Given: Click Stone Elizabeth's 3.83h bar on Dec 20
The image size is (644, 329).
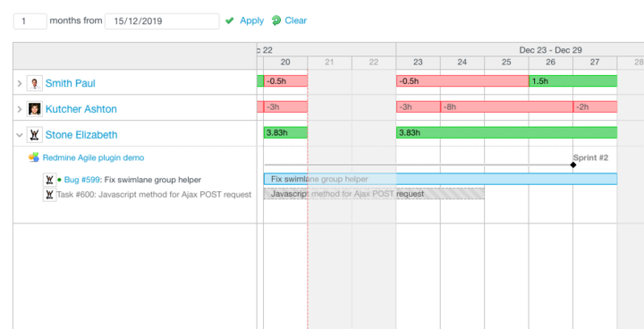Looking at the screenshot, I should (x=285, y=132).
